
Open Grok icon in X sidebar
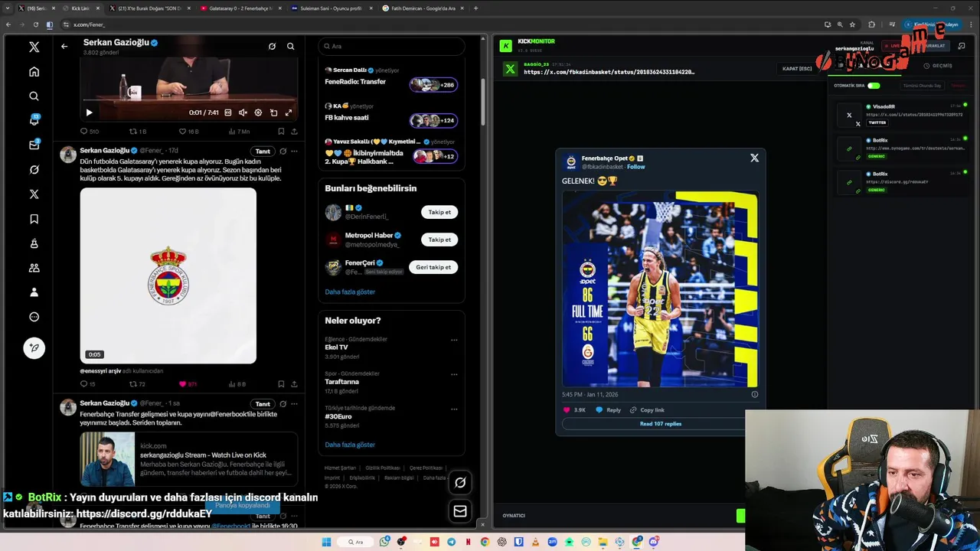click(34, 170)
